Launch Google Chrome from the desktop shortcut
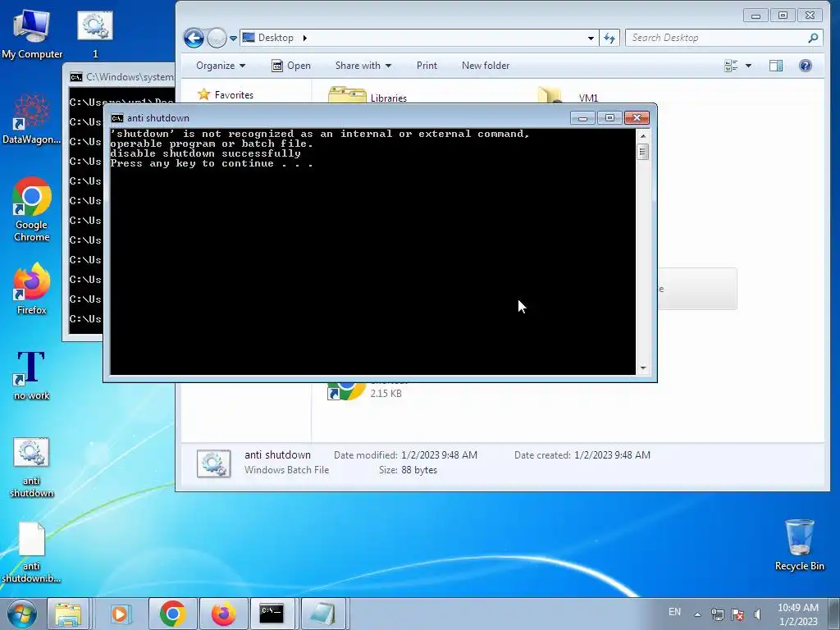Viewport: 840px width, 630px height. pos(32,209)
